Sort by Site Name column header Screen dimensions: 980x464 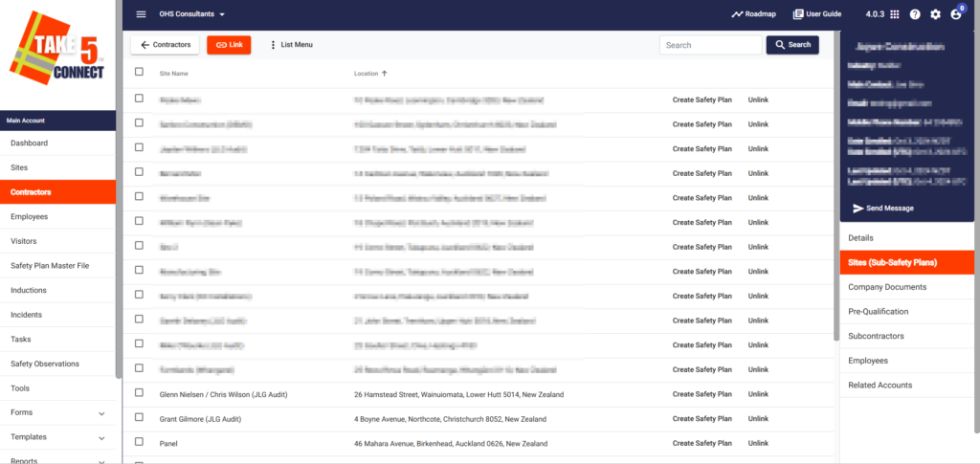(x=174, y=74)
